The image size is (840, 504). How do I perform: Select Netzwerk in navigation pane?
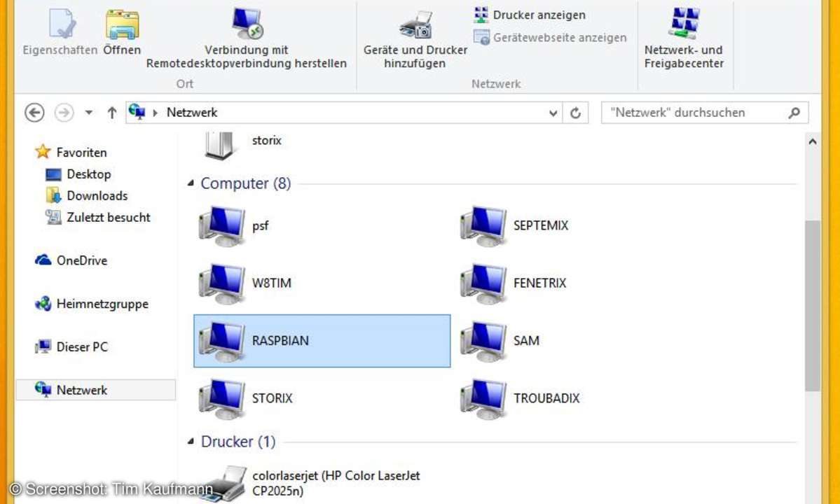click(x=96, y=390)
